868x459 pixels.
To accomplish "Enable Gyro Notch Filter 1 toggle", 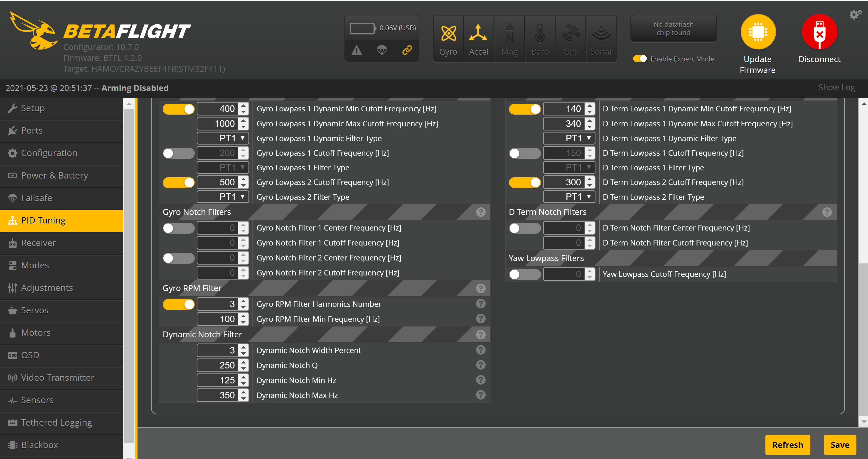I will pos(179,228).
